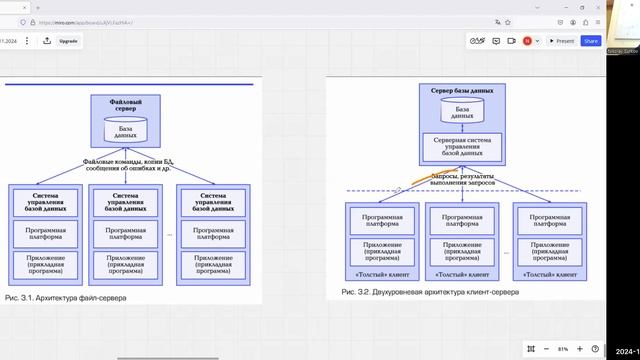Zoom out with the minus icon
The height and width of the screenshot is (360, 640).
click(546, 349)
